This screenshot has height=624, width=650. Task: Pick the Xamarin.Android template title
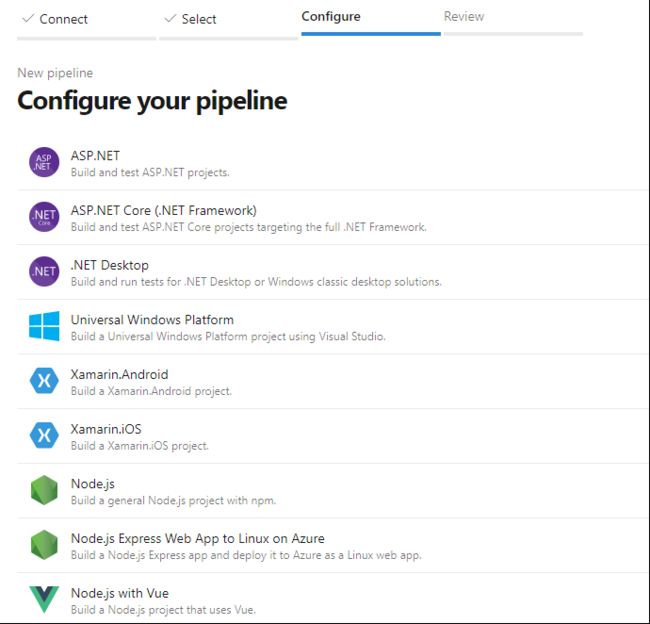(x=119, y=374)
